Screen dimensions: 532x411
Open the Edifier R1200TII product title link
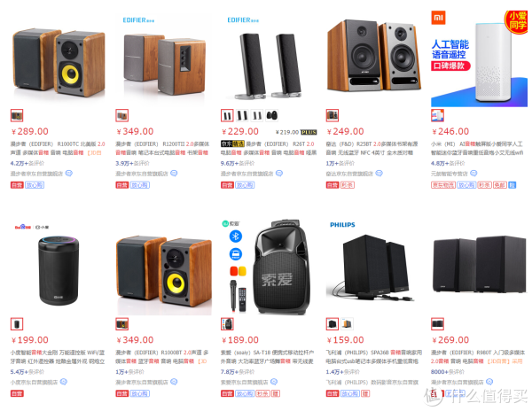click(x=162, y=149)
